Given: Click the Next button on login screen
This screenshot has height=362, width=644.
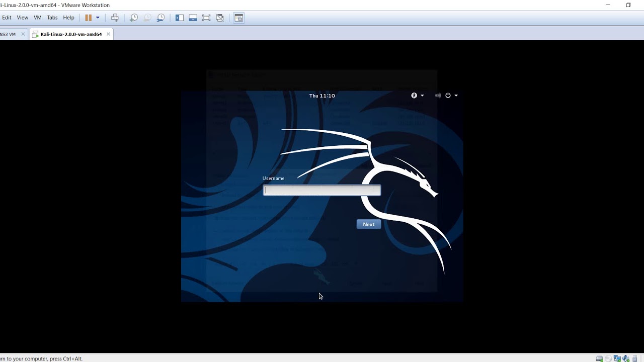Looking at the screenshot, I should pyautogui.click(x=369, y=224).
